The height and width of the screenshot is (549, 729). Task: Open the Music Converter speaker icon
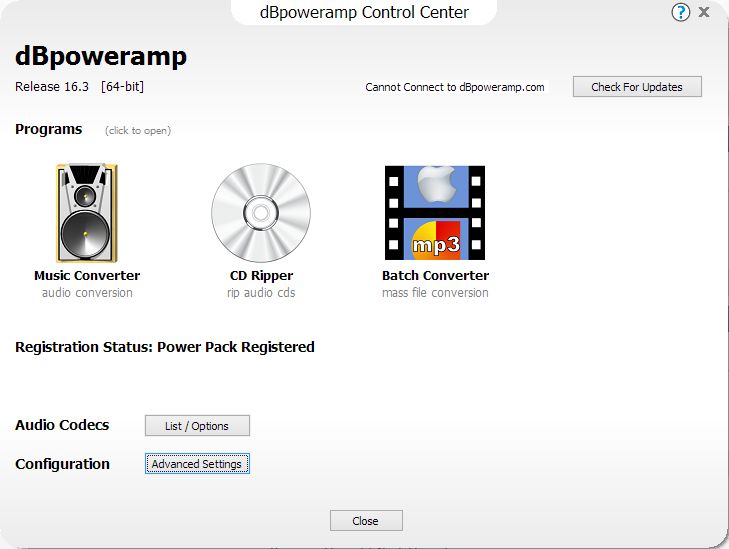(x=86, y=214)
